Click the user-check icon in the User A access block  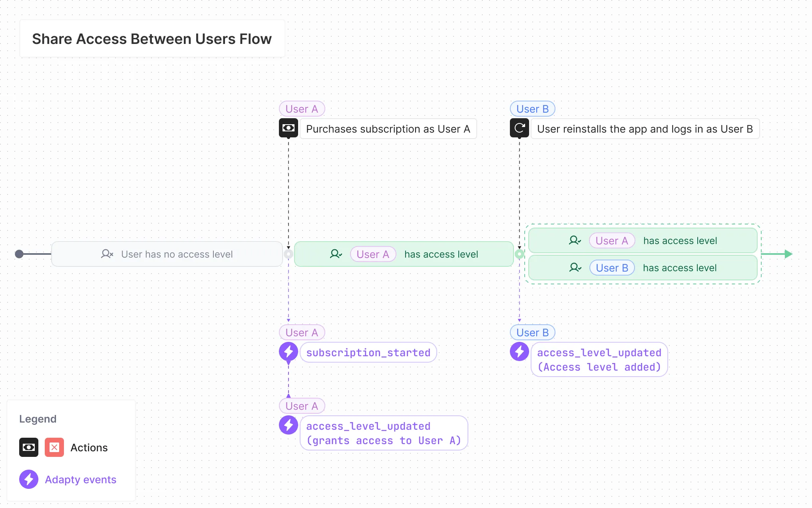[x=336, y=254]
